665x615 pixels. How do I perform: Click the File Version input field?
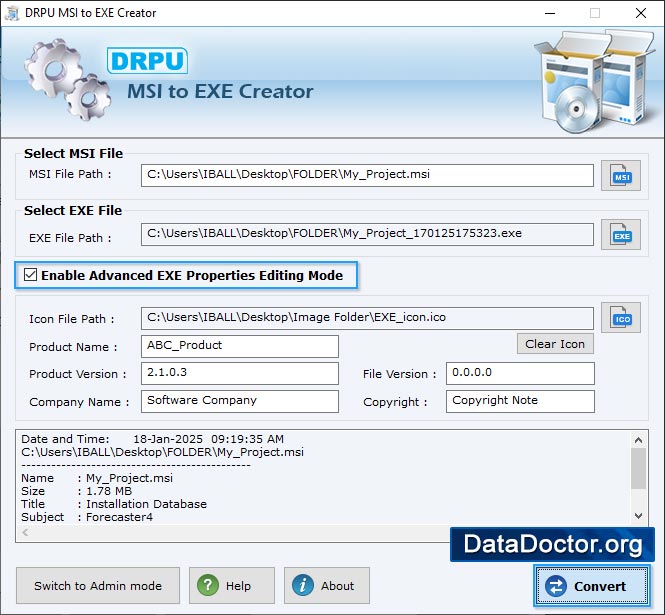(x=520, y=373)
